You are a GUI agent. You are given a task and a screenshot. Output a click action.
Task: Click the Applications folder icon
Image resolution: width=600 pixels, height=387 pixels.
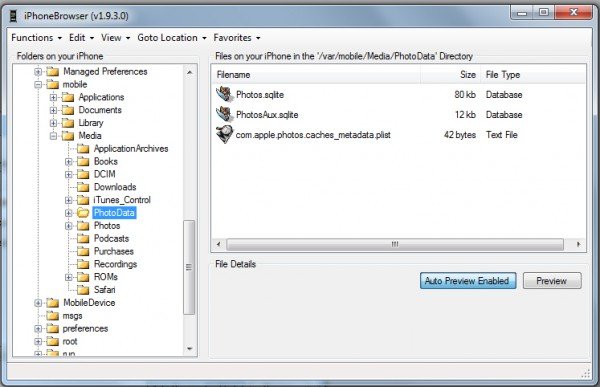[x=68, y=97]
